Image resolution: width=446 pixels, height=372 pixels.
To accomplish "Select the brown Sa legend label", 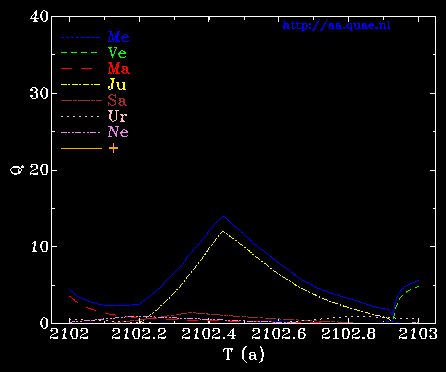I will [x=117, y=100].
